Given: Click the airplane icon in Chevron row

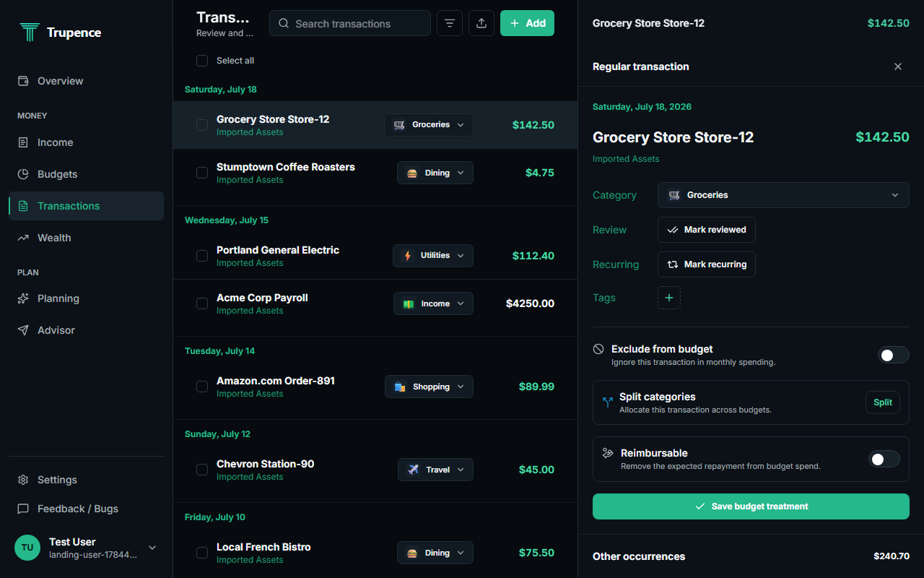Looking at the screenshot, I should coord(413,470).
